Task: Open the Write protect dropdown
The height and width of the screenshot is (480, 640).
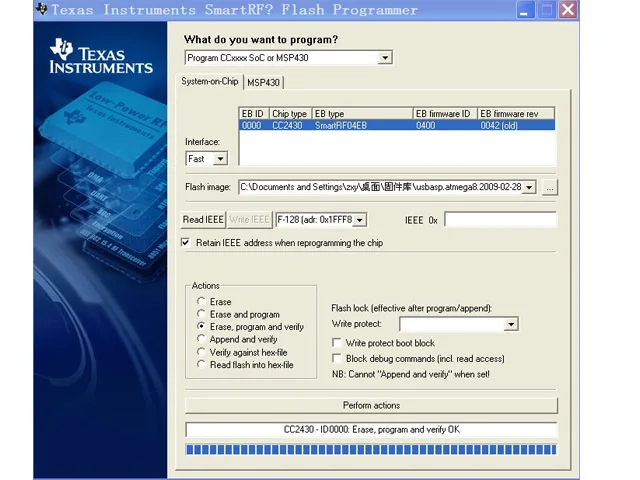Action: click(x=511, y=324)
